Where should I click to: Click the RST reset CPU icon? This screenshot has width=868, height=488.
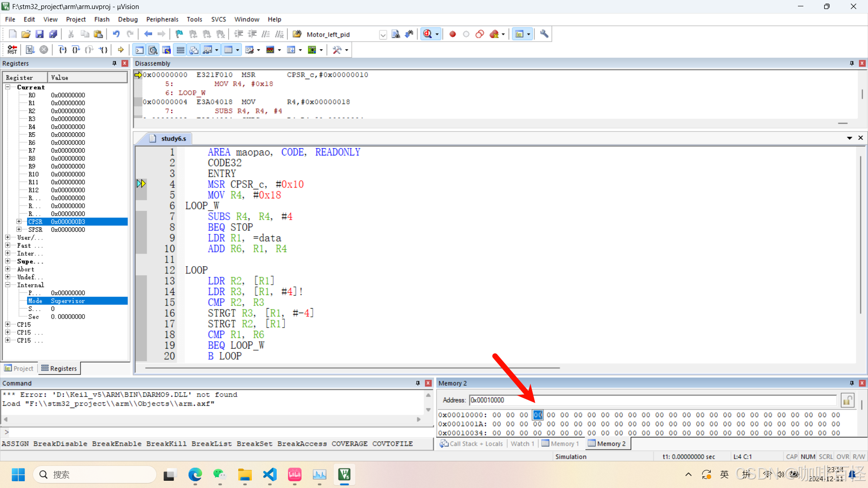(12, 50)
